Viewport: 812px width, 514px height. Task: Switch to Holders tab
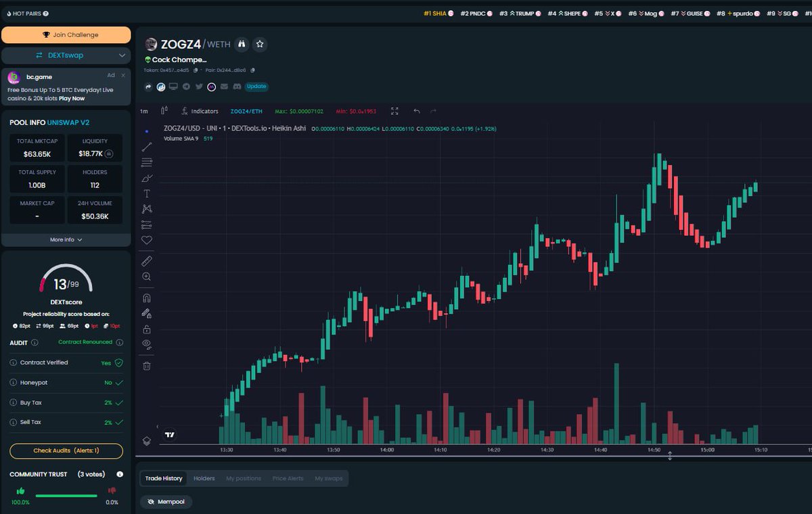[204, 479]
